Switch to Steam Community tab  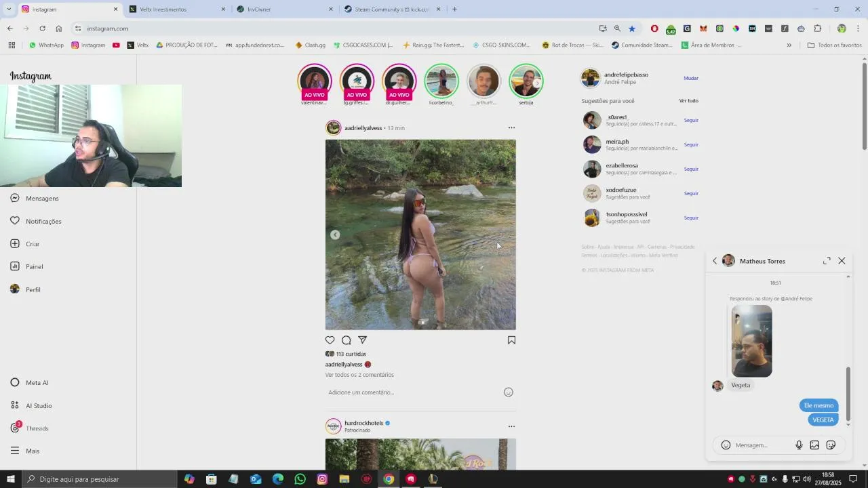tap(392, 9)
